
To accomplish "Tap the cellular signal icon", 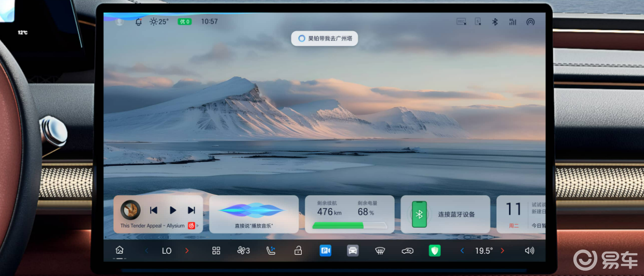I will [513, 22].
